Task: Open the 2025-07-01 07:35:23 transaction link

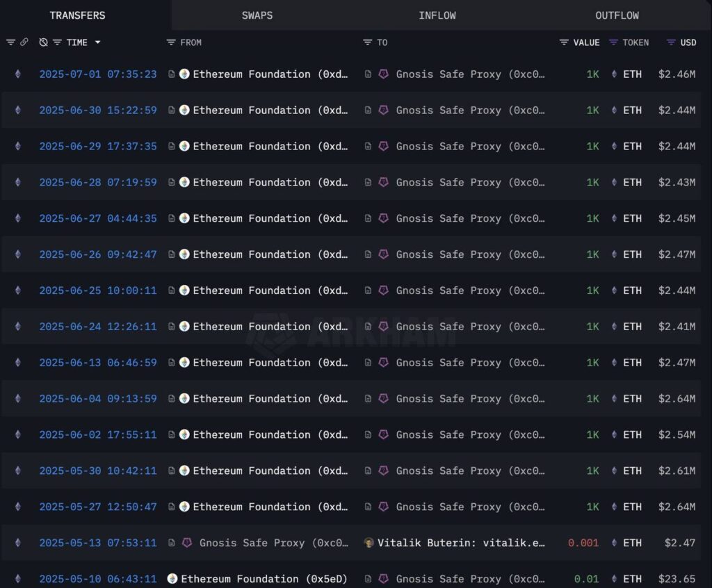Action: (98, 74)
